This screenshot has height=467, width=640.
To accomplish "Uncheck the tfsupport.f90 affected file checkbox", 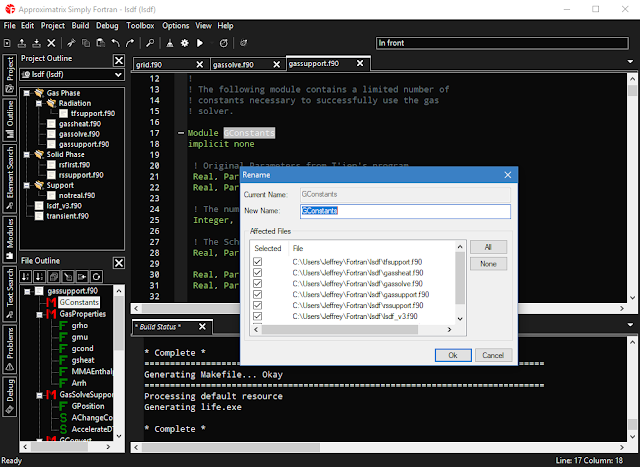I will (258, 262).
